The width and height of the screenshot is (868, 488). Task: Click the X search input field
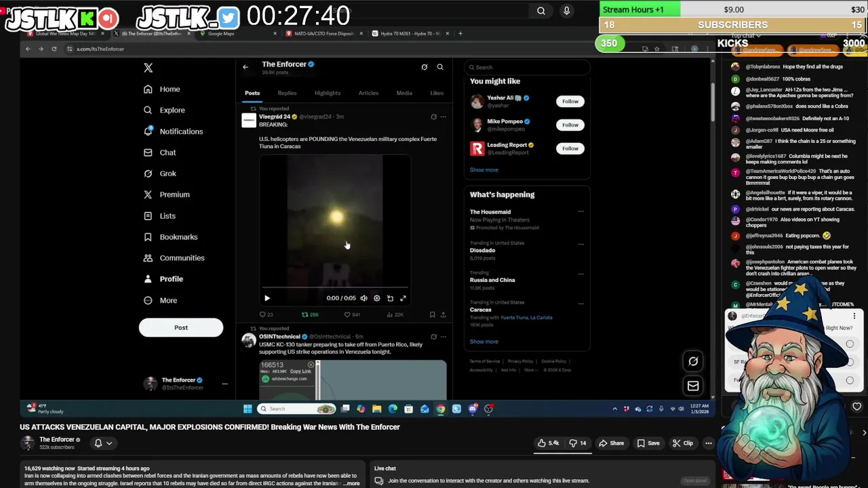pos(527,67)
